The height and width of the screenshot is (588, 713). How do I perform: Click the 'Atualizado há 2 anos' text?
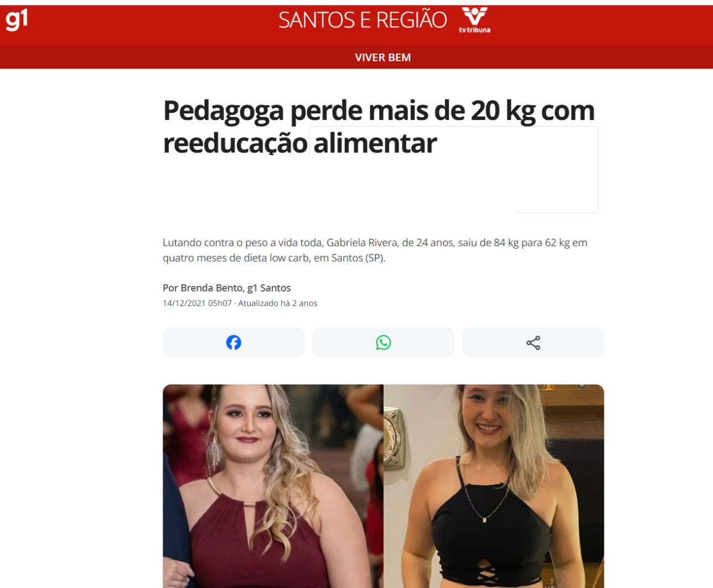[x=278, y=303]
